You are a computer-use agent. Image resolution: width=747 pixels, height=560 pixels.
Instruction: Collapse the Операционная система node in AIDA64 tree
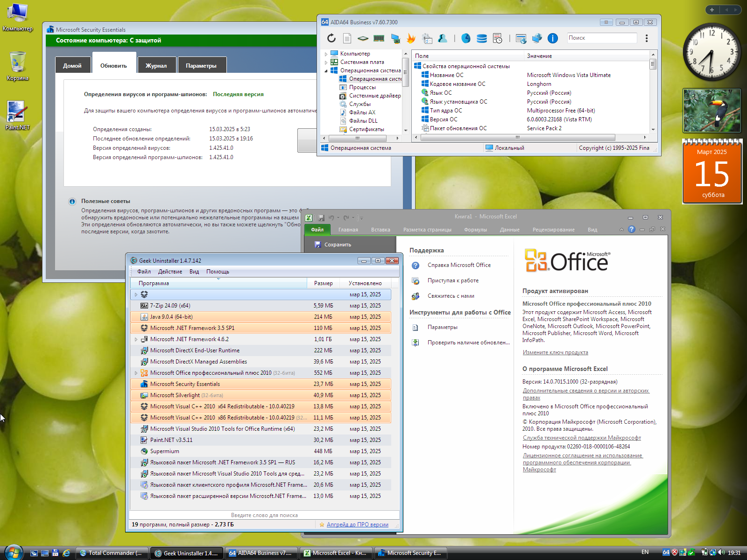[326, 71]
